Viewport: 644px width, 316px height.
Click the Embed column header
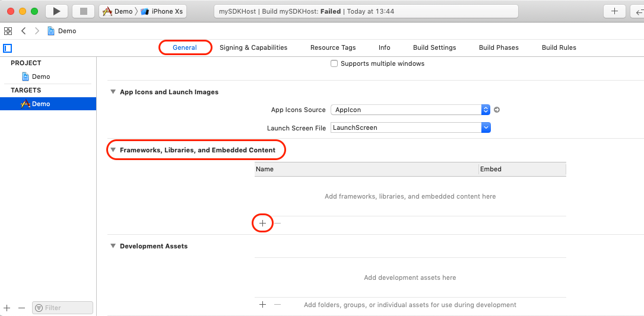[522, 169]
